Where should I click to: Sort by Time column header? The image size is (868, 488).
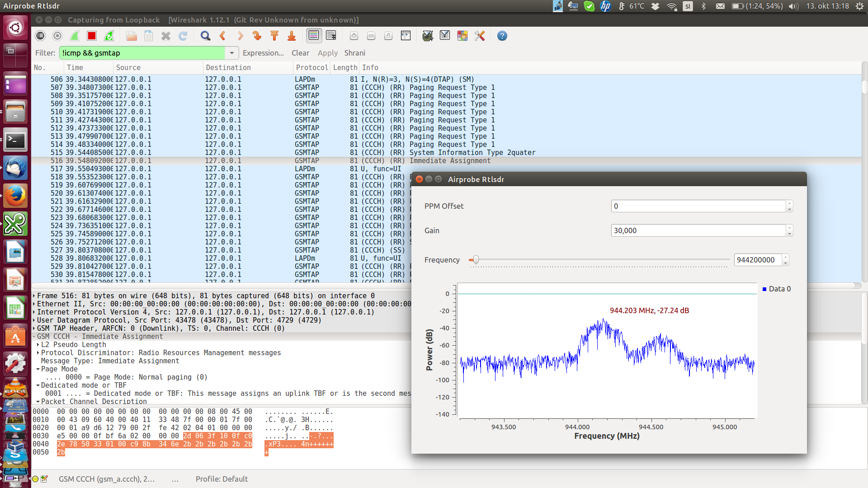pos(88,67)
